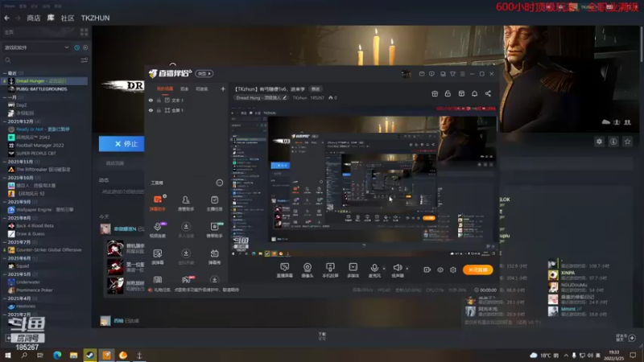The image size is (644, 362).
Task: Expand microphone options arrow
Action: click(x=384, y=269)
